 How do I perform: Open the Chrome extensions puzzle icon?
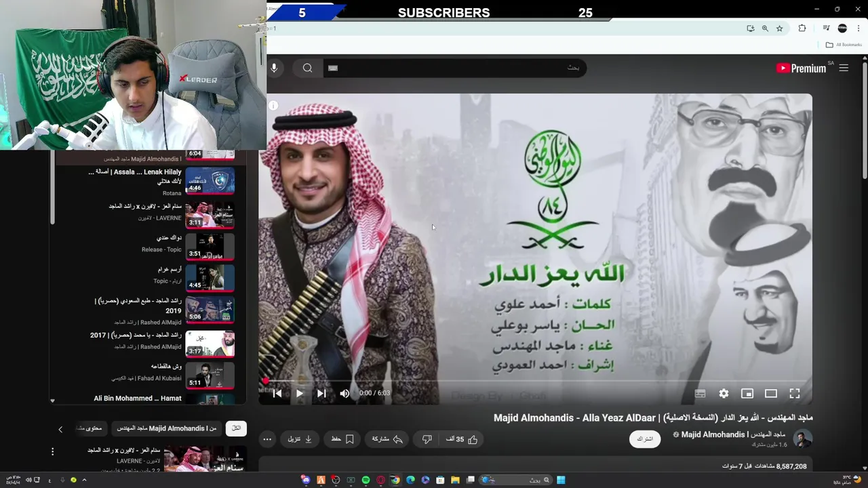(802, 28)
